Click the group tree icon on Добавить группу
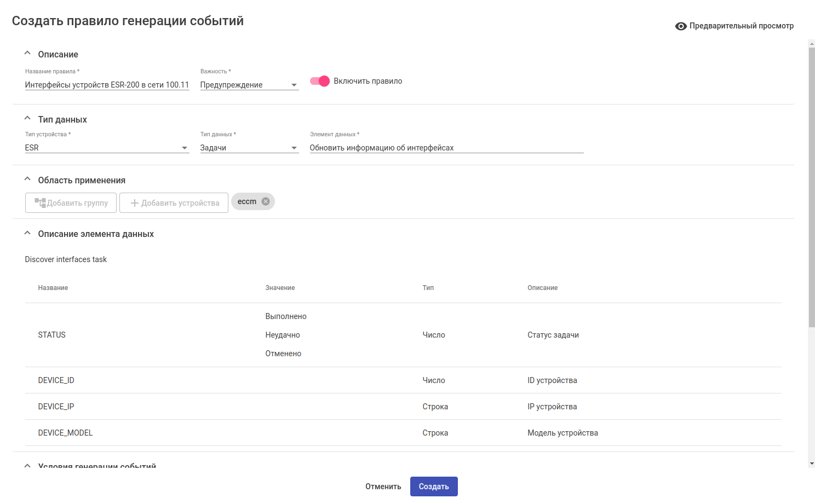Screen dimensions: 815x504 (40, 203)
